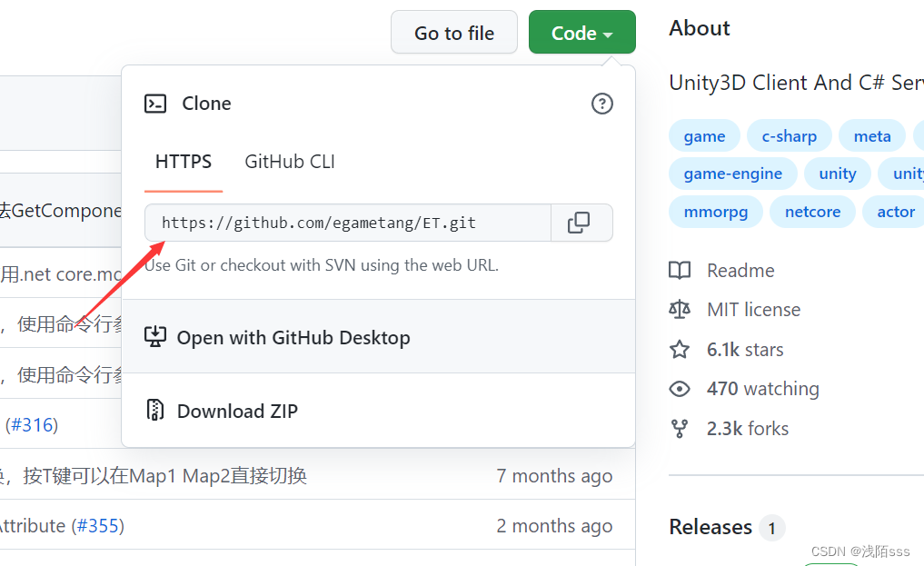Click the eye icon beside 470 watching
Screen dimensions: 924x566
pyautogui.click(x=680, y=389)
